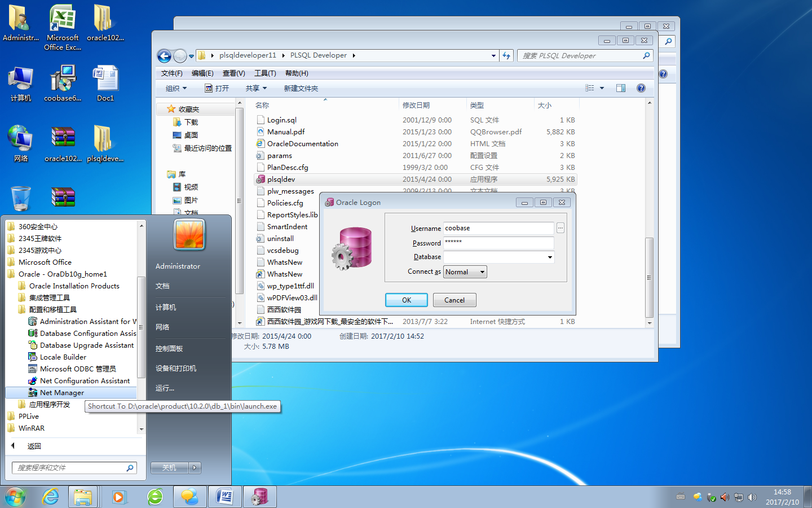812x508 pixels.
Task: Select the plsqldev application file
Action: [415, 179]
